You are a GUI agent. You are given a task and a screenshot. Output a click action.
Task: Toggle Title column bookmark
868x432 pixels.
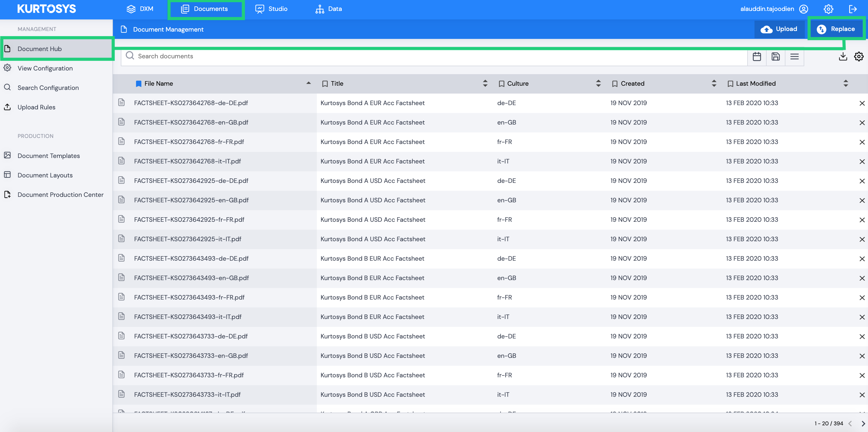(325, 84)
